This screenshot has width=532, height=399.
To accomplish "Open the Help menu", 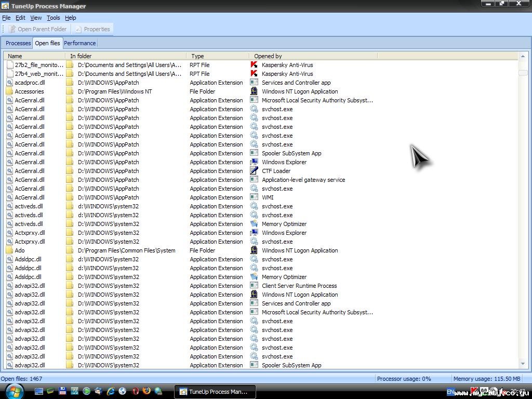I will (71, 18).
